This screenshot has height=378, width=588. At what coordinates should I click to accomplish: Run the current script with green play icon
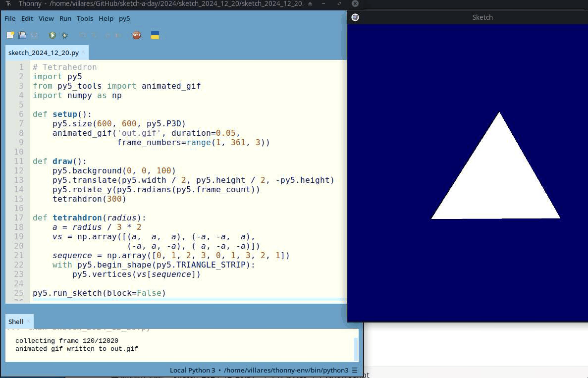pyautogui.click(x=53, y=35)
